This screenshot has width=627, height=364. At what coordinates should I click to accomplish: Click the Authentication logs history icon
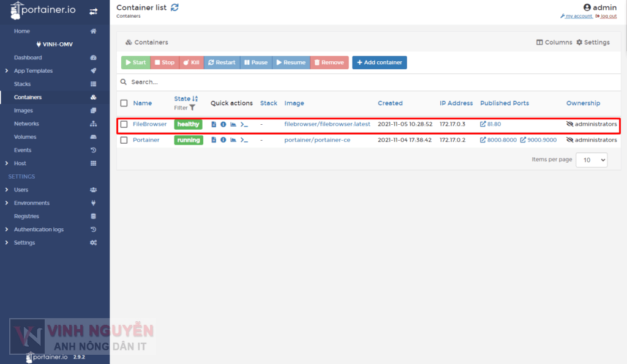coord(93,229)
